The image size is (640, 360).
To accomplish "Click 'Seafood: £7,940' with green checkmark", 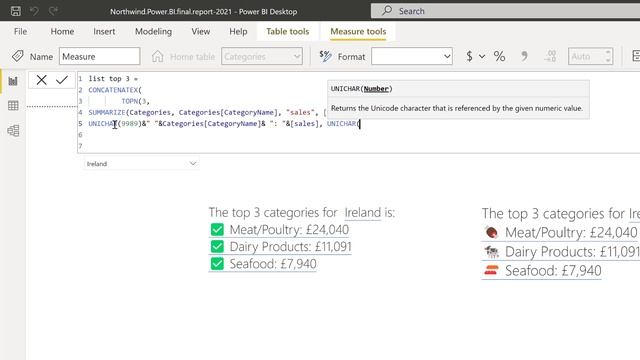I will point(273,264).
